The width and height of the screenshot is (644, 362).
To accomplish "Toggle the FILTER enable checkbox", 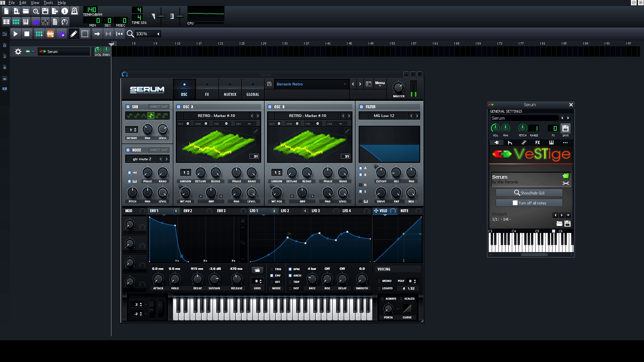I will 361,107.
